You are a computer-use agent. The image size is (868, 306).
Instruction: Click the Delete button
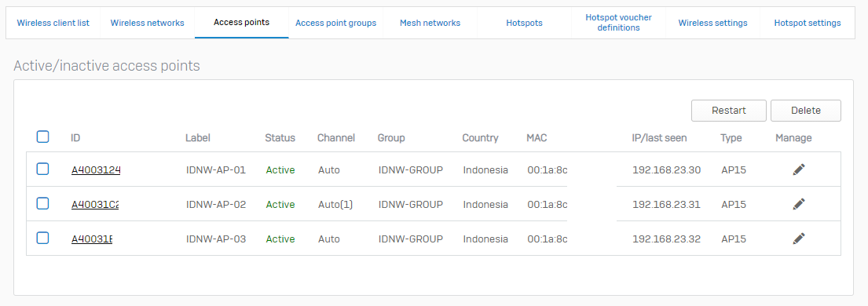click(x=805, y=111)
